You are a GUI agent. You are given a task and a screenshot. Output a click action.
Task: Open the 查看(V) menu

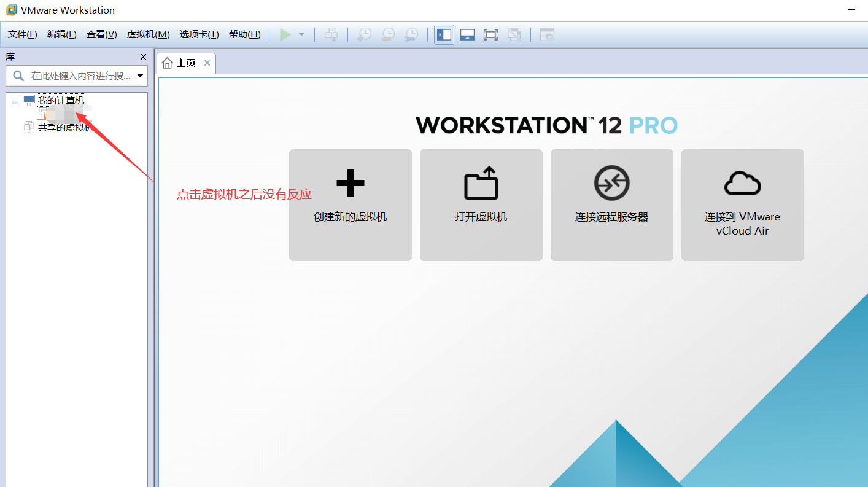(x=102, y=34)
